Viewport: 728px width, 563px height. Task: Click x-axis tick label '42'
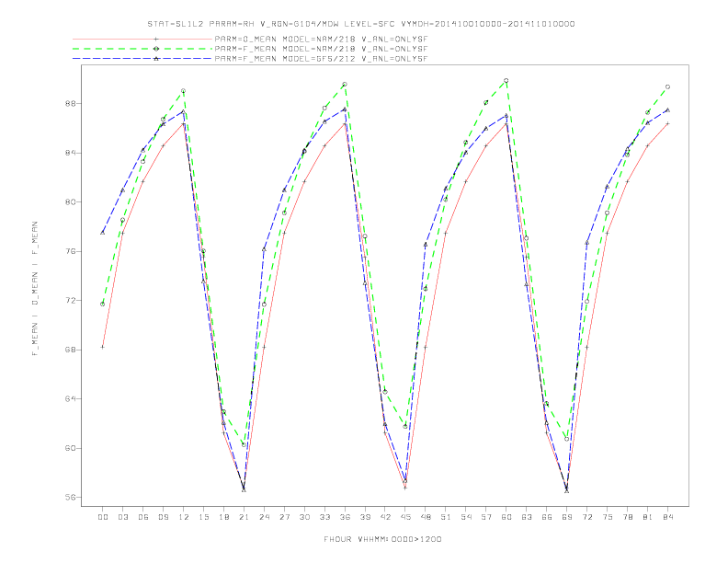[385, 517]
